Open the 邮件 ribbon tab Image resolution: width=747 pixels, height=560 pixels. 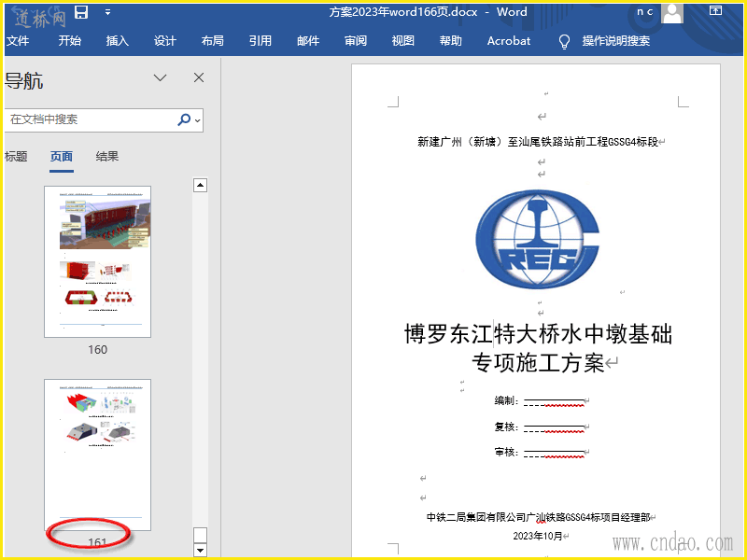click(x=308, y=41)
